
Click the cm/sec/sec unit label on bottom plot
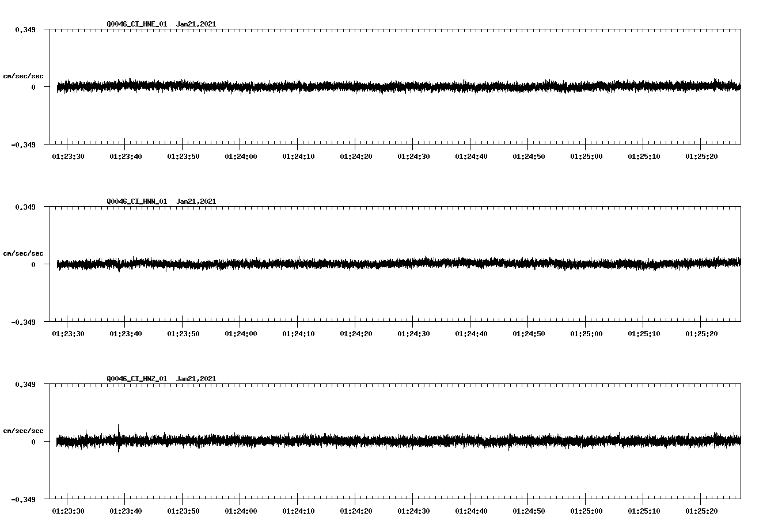[x=24, y=430]
